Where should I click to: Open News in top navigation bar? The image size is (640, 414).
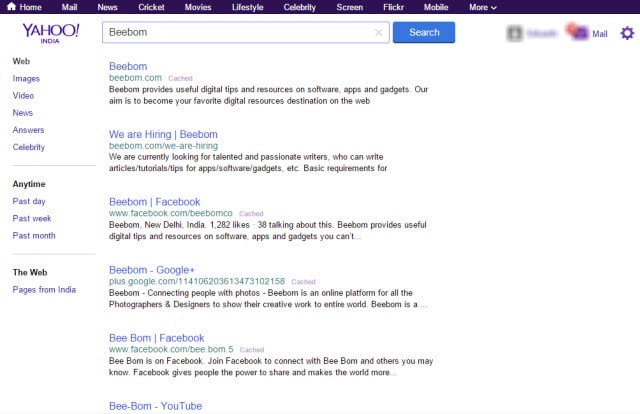(107, 7)
